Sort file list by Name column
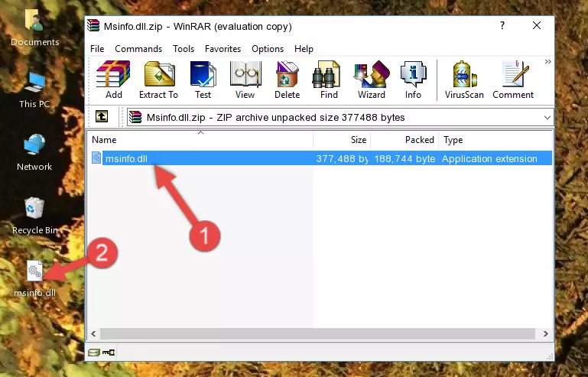The image size is (588, 377). (200, 140)
